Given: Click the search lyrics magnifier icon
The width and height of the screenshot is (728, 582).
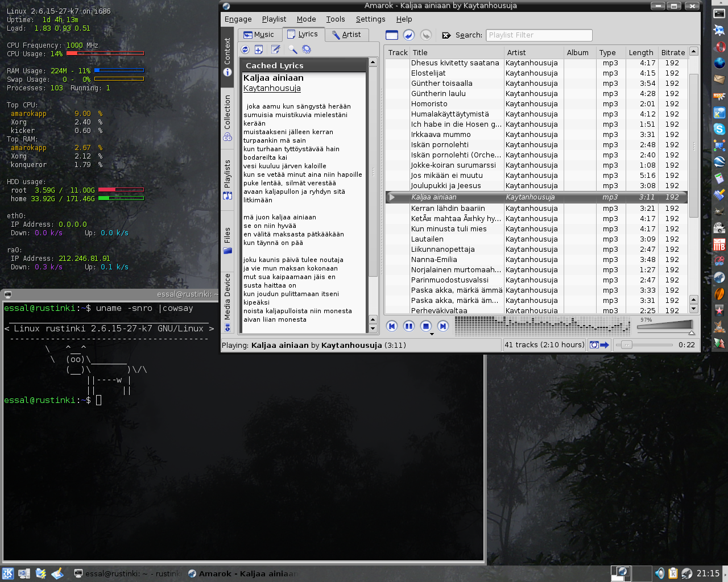Looking at the screenshot, I should click(x=293, y=49).
